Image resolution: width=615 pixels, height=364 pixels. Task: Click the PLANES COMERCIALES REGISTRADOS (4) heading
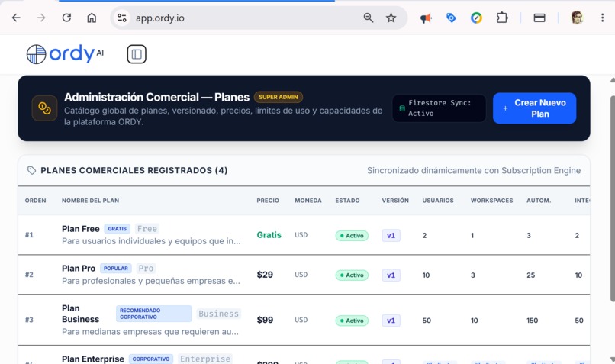point(134,170)
